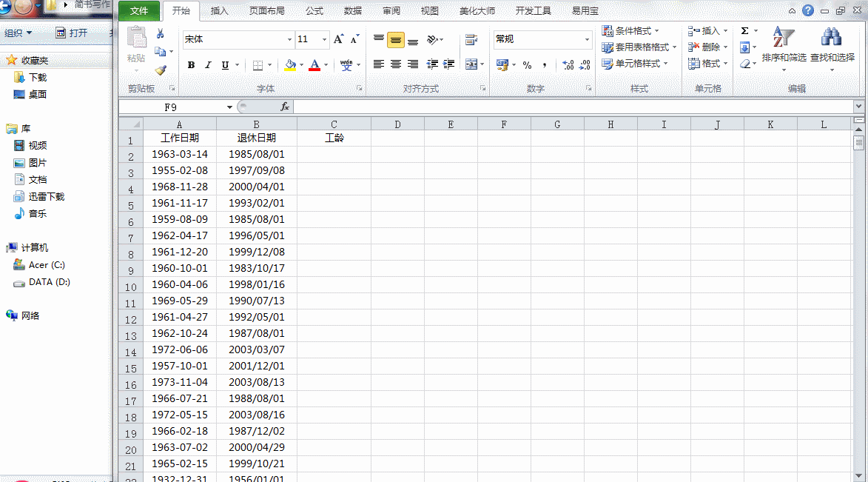Center cell text horizontally

point(396,64)
